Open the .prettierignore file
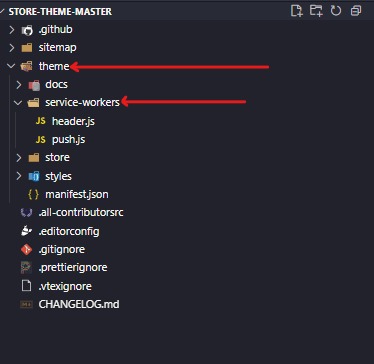The image size is (374, 364). coord(73,267)
